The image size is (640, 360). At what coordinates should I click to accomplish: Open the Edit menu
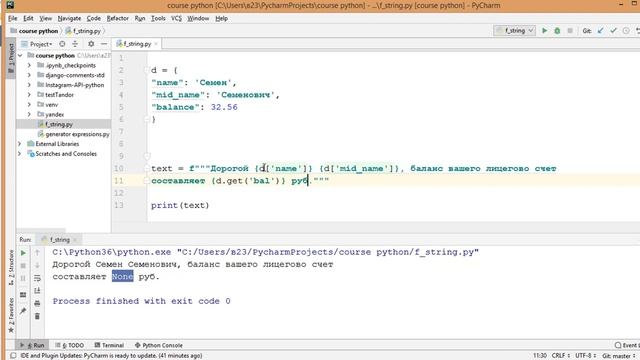(28, 18)
